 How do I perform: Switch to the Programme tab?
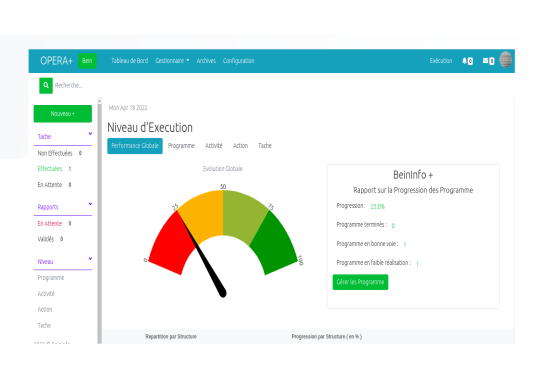(x=181, y=146)
